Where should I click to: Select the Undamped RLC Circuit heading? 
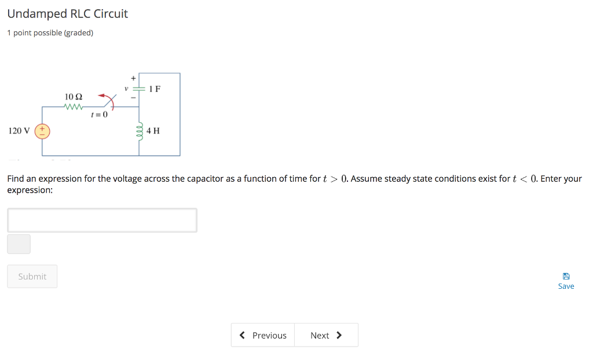tap(67, 13)
